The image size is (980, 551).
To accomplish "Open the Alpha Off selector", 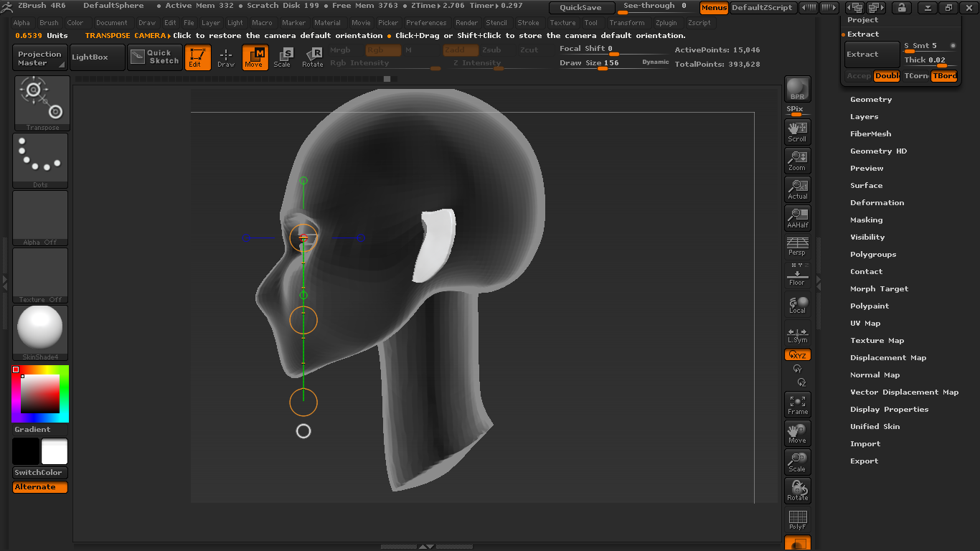I will click(40, 218).
